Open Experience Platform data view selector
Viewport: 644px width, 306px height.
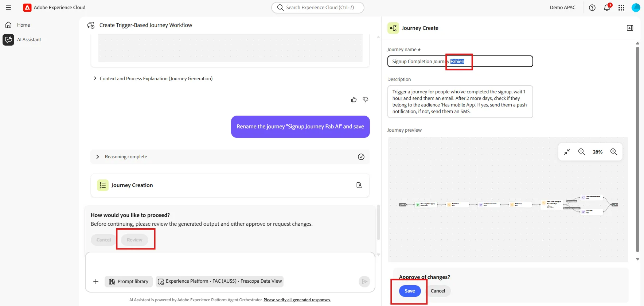220,281
